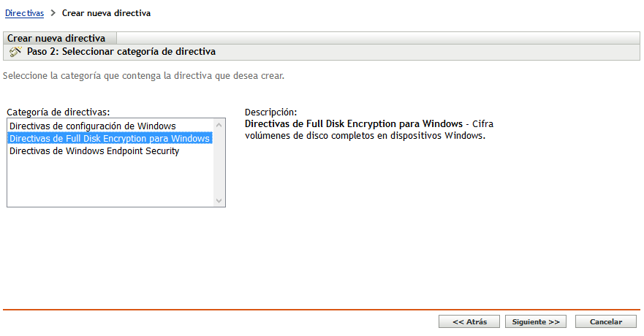This screenshot has width=644, height=336.
Task: Choose Directivas de Full Disk Encryption para Windows
Action: pos(110,139)
